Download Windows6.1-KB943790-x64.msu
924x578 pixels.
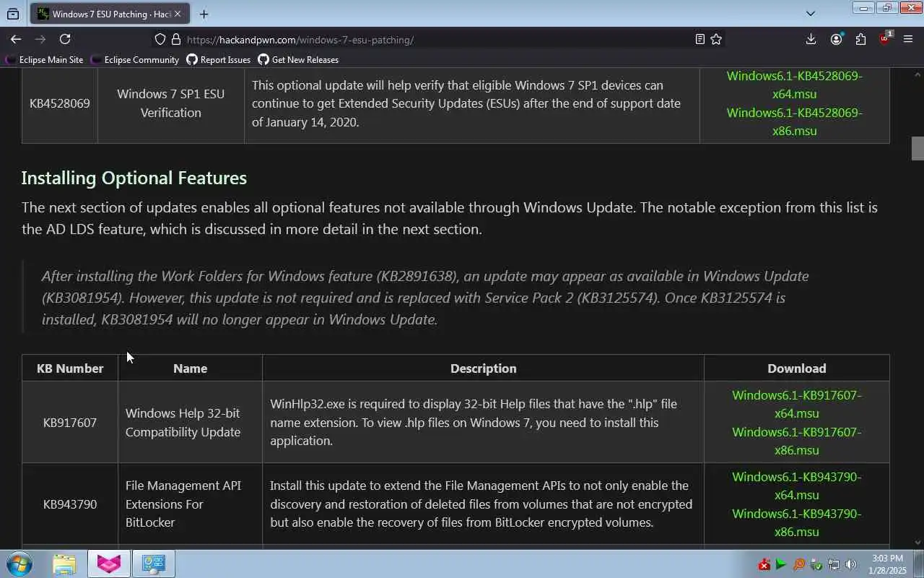(797, 486)
